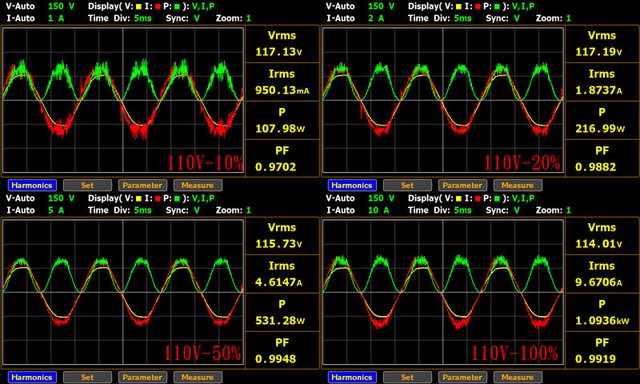Image resolution: width=640 pixels, height=384 pixels.
Task: Click Set button under 110V-10% waveform
Action: tap(87, 185)
